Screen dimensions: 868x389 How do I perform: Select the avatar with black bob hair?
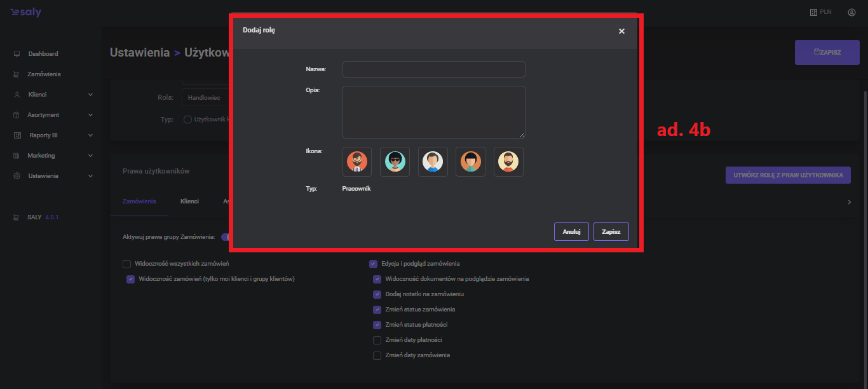click(470, 162)
